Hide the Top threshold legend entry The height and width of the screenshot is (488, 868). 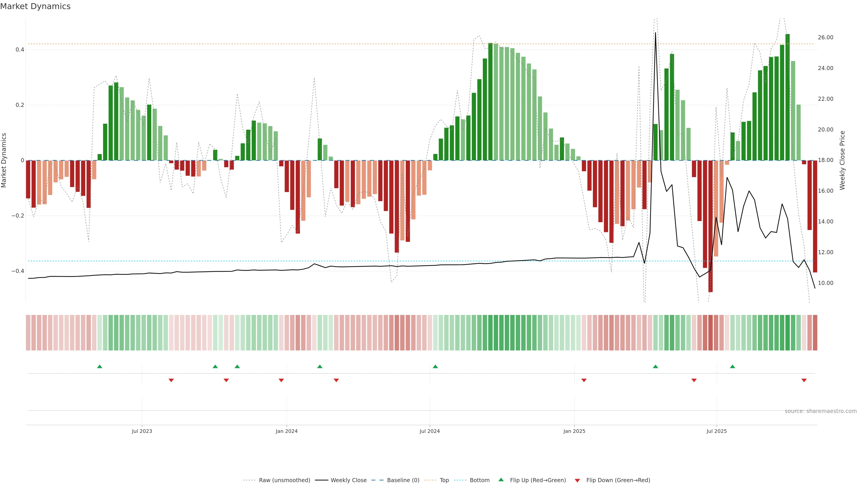(x=444, y=480)
